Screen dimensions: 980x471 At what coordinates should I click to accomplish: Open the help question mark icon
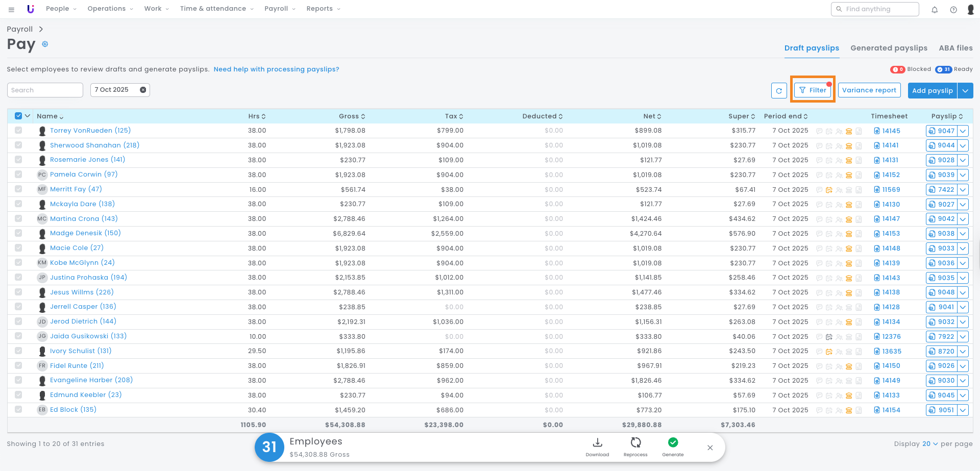click(x=953, y=9)
